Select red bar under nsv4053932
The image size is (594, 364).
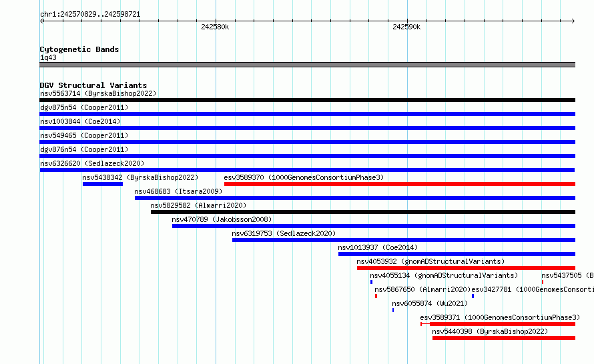coord(466,268)
